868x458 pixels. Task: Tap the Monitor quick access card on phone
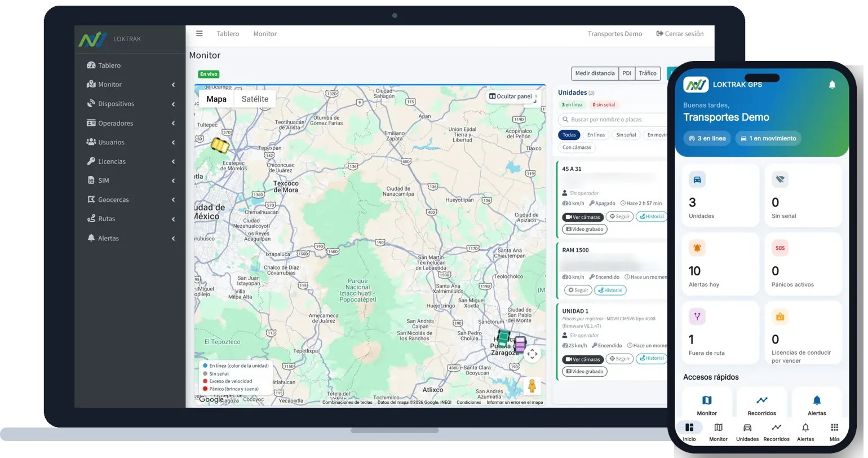point(707,404)
